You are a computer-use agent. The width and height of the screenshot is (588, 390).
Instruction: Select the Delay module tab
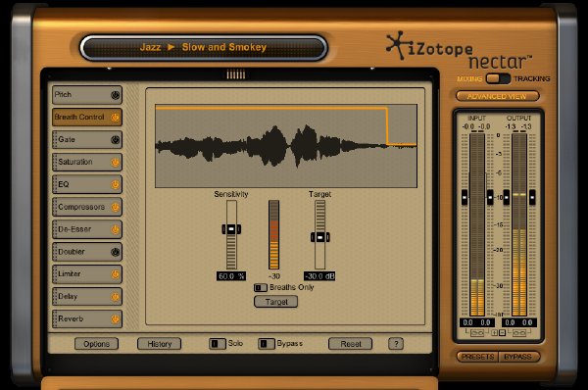coord(87,297)
